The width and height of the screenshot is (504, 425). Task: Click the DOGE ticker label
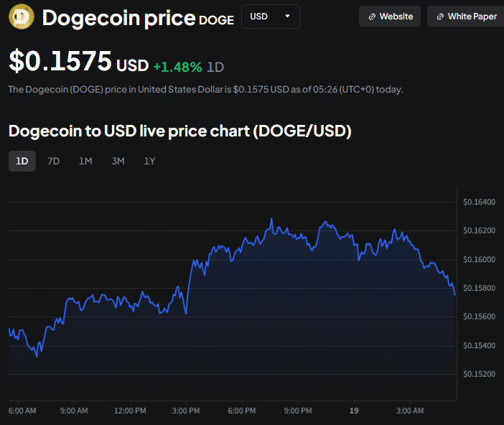216,20
